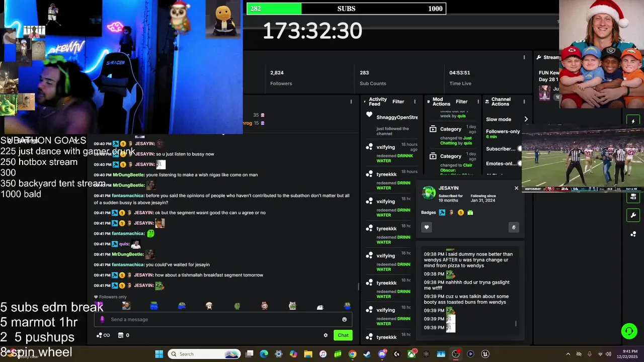The image size is (644, 362).
Task: Click the pink bear emote in quick bar
Action: tap(264, 306)
